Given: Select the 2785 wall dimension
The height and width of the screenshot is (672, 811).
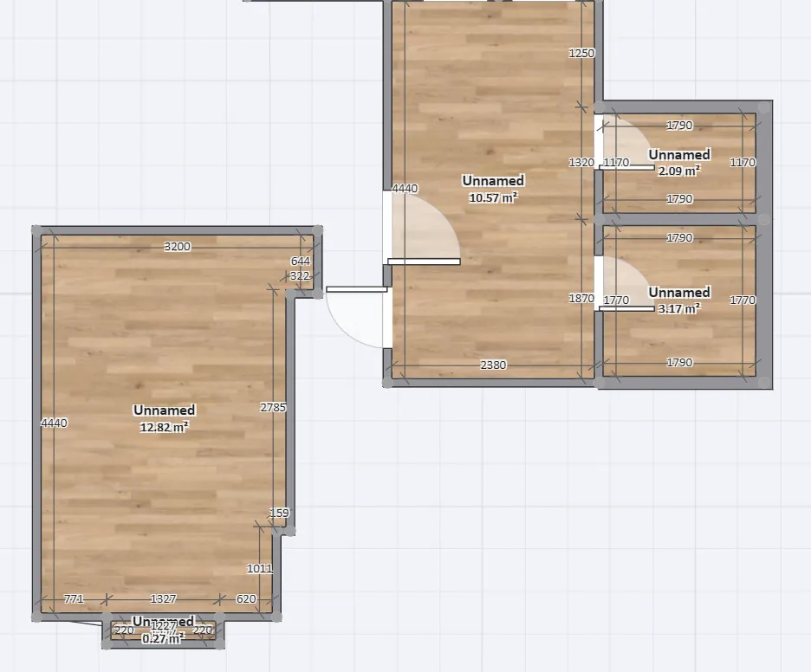Looking at the screenshot, I should (273, 407).
